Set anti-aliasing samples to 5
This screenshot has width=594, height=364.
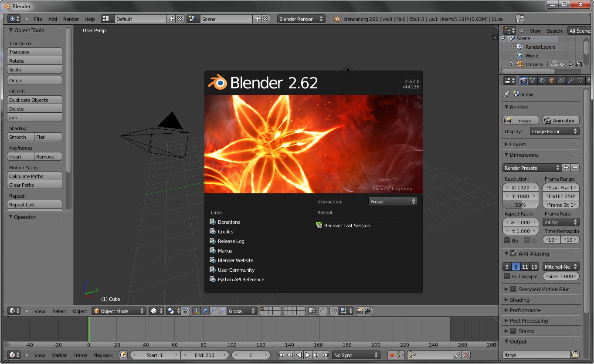pyautogui.click(x=507, y=266)
